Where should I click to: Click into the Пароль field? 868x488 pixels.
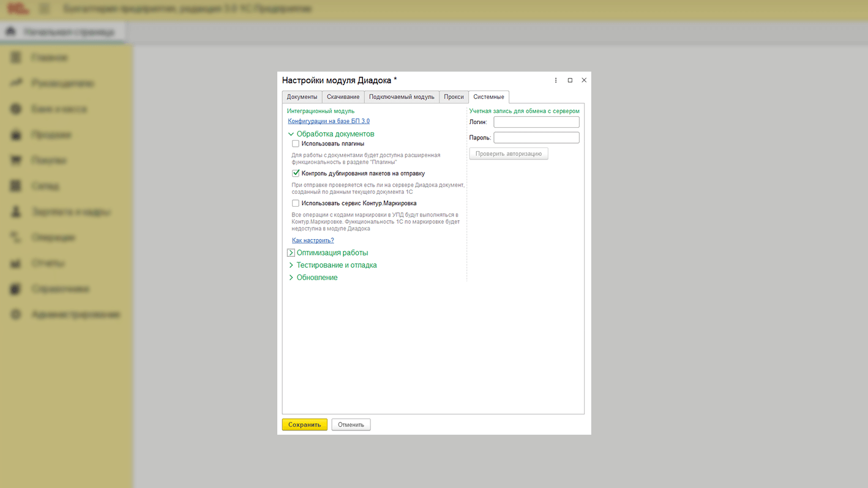[536, 138]
